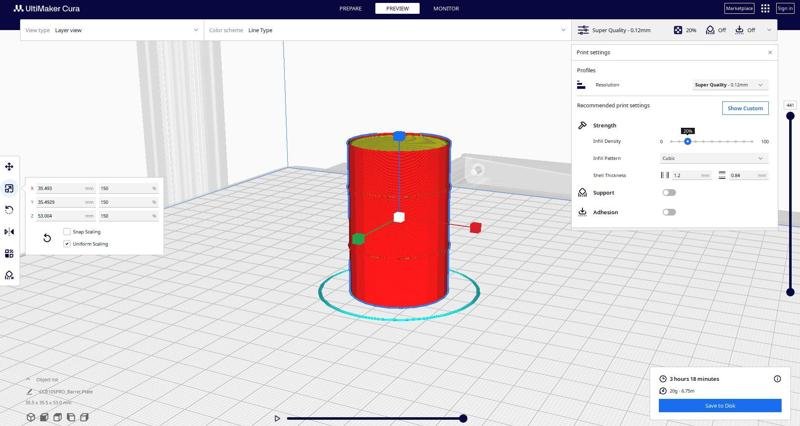
Task: Select the Scale tool in left toolbar
Action: click(x=9, y=188)
